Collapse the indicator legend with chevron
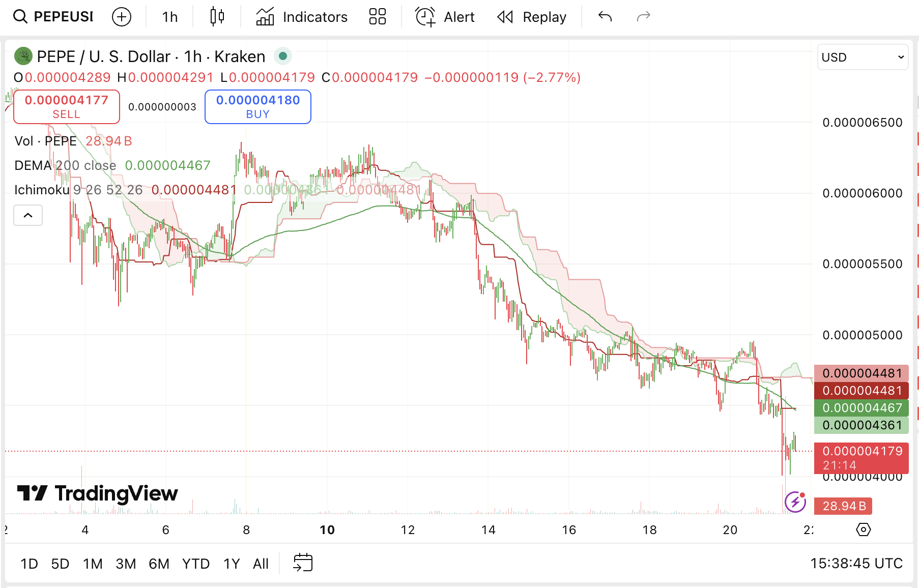Viewport: 919px width, 588px height. point(28,215)
